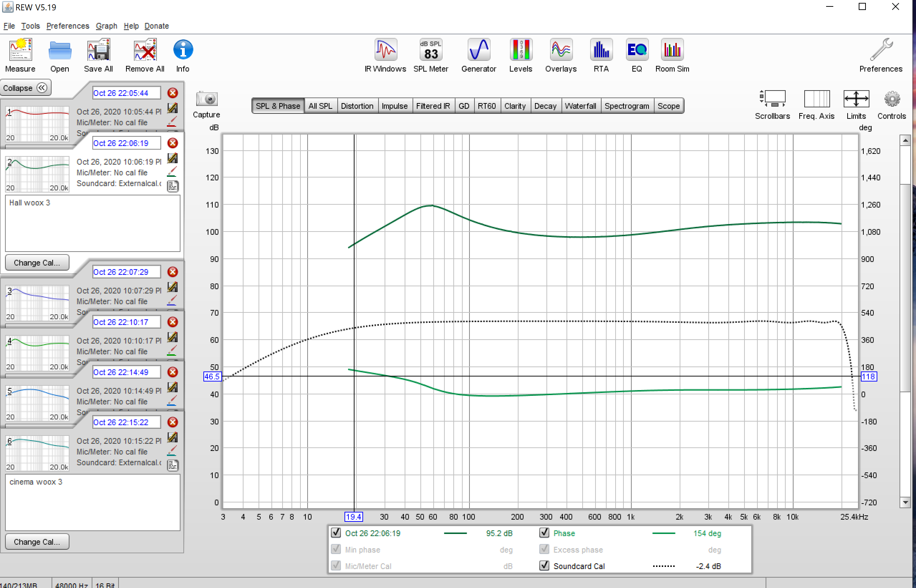The image size is (916, 588).
Task: Open notes icon for measurement 2
Action: [x=173, y=186]
